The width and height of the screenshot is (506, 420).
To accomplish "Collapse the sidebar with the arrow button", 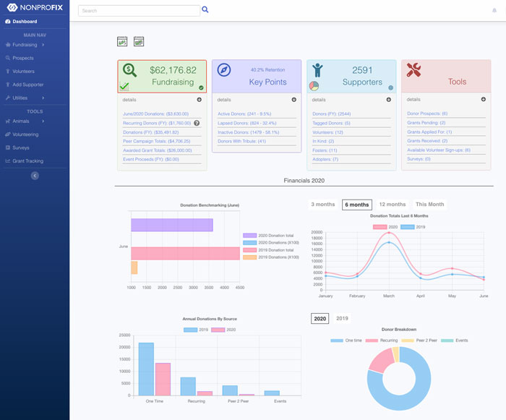I will 35,176.
